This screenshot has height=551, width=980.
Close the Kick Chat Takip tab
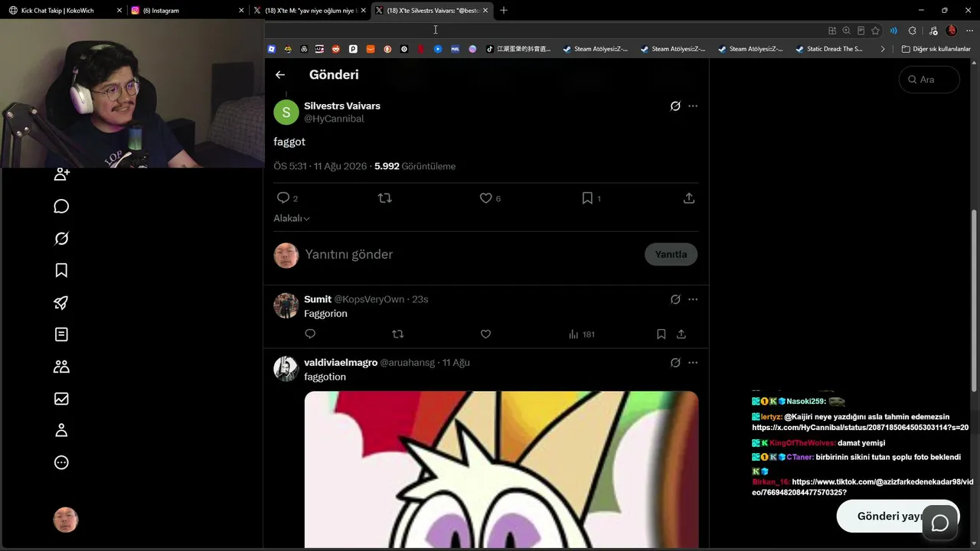pyautogui.click(x=119, y=11)
